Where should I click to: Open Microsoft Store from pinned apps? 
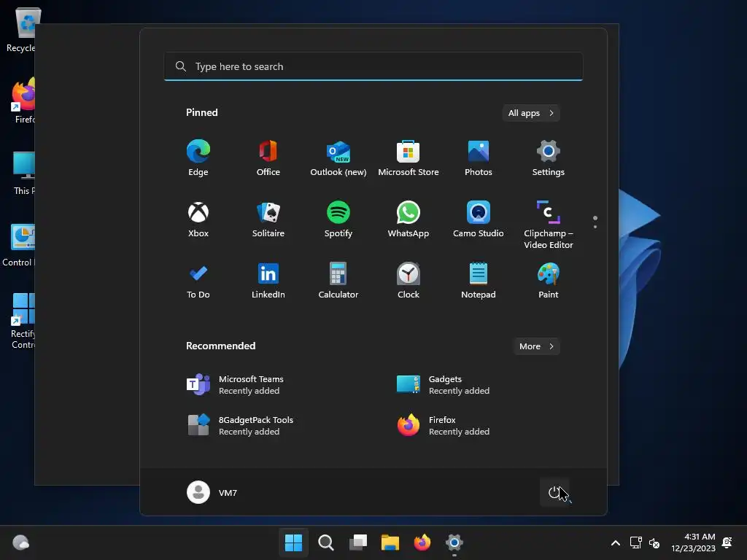click(x=409, y=158)
